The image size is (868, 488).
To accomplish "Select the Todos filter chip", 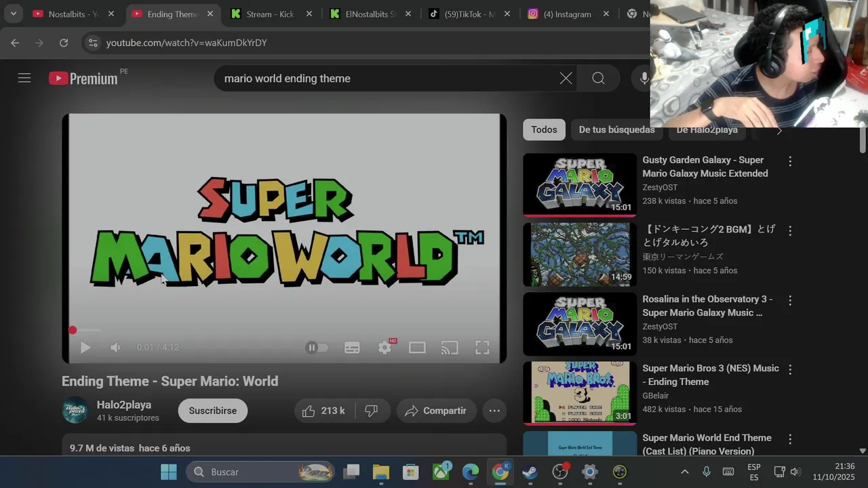I will pos(544,129).
